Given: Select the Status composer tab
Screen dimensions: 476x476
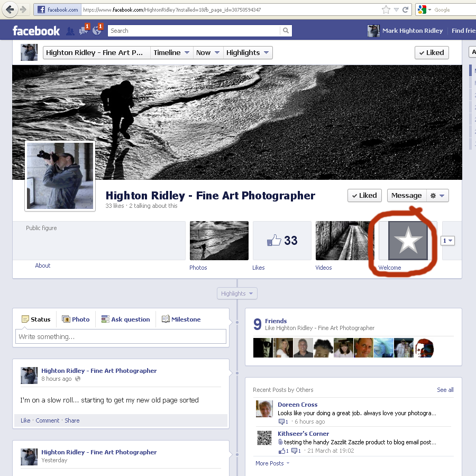Looking at the screenshot, I should pyautogui.click(x=36, y=319).
